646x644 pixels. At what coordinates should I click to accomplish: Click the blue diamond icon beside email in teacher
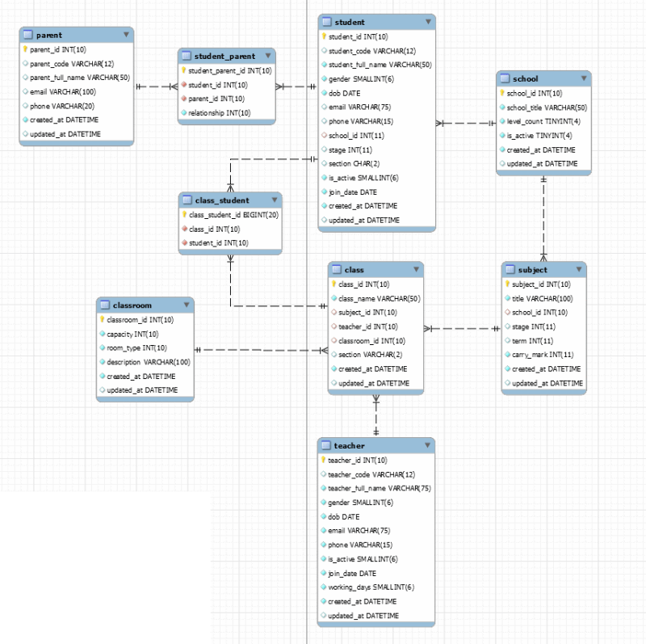pyautogui.click(x=325, y=531)
